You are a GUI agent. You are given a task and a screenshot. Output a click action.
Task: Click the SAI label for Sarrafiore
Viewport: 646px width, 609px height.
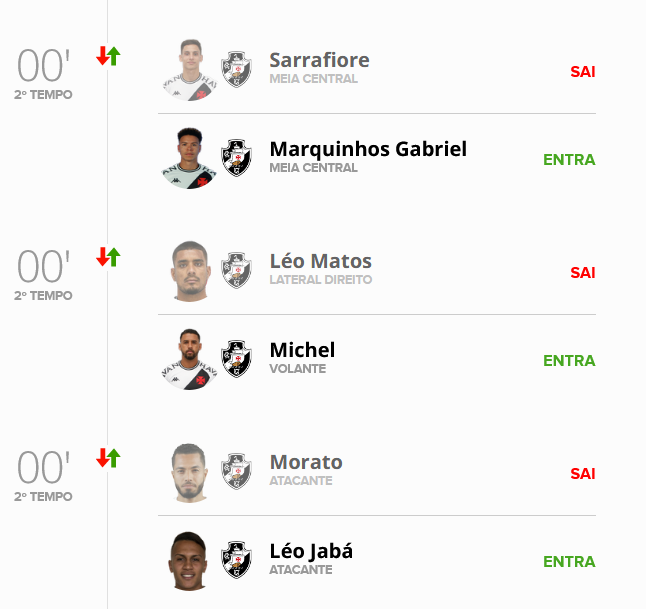(x=583, y=71)
